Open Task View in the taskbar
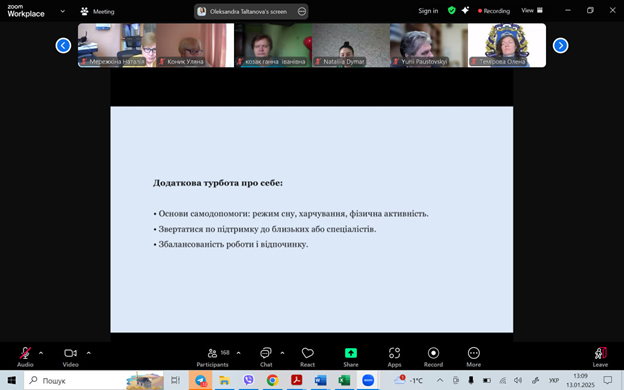This screenshot has height=390, width=624. click(176, 380)
